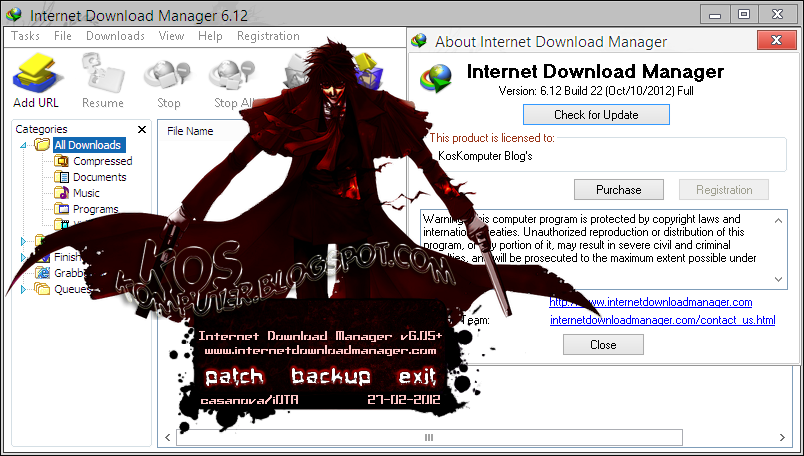The width and height of the screenshot is (804, 456).
Task: Maximize the Internet Download Manager window
Action: tap(744, 14)
